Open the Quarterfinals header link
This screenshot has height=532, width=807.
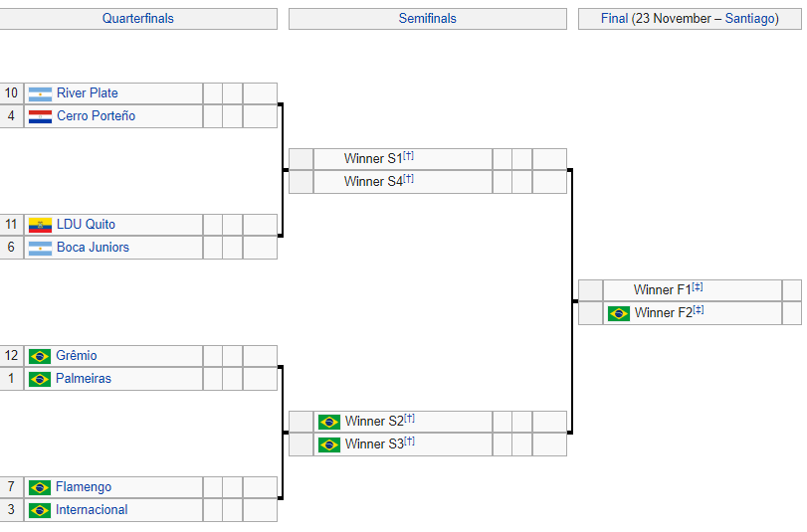click(138, 19)
